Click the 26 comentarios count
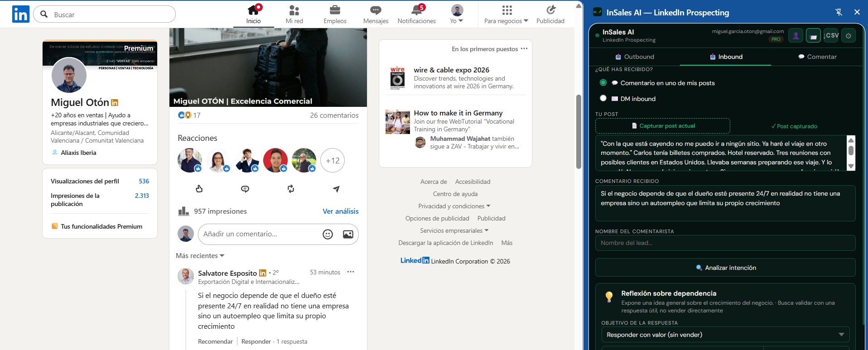The width and height of the screenshot is (868, 350). [334, 115]
